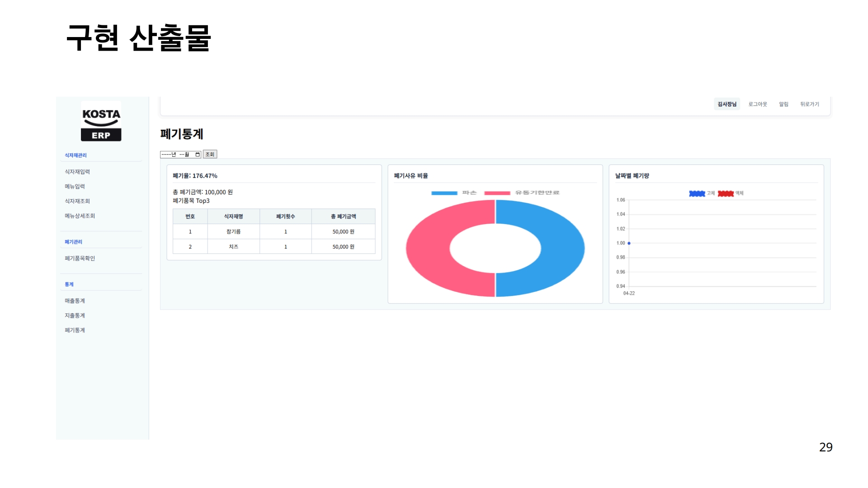
Task: Focus the year-month date input field
Action: [180, 155]
